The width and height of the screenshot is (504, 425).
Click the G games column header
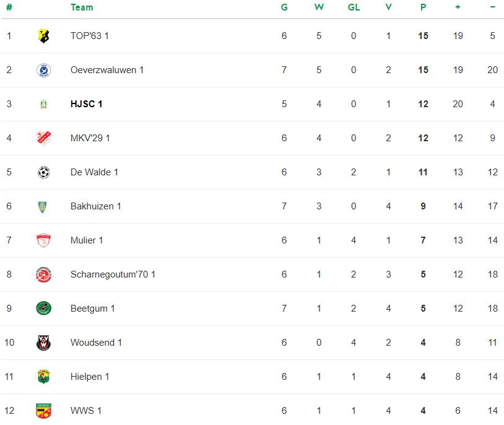pos(284,7)
